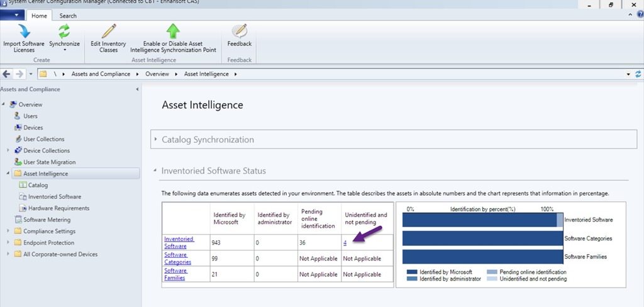Click the Import Software Licenses icon
644x307 pixels.
(25, 31)
